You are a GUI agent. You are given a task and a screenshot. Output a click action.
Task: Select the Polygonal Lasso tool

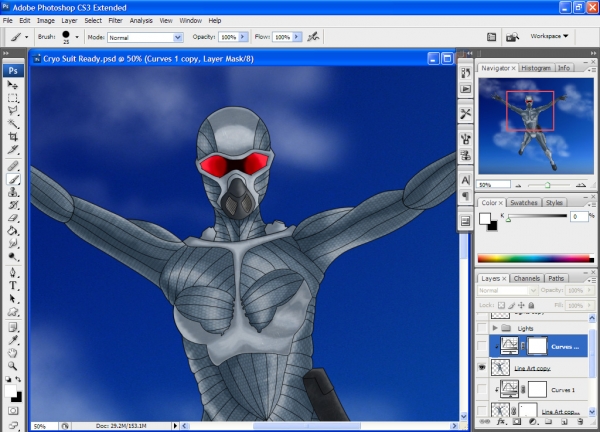tap(13, 111)
